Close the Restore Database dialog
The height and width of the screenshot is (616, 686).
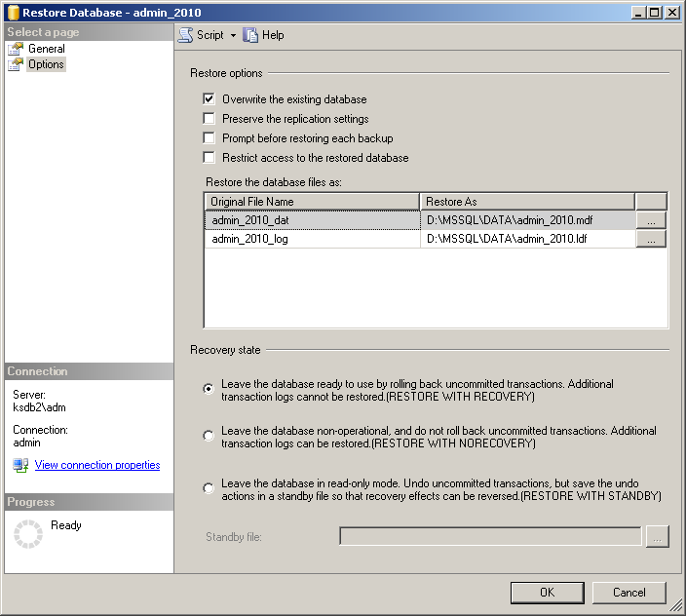pos(671,13)
